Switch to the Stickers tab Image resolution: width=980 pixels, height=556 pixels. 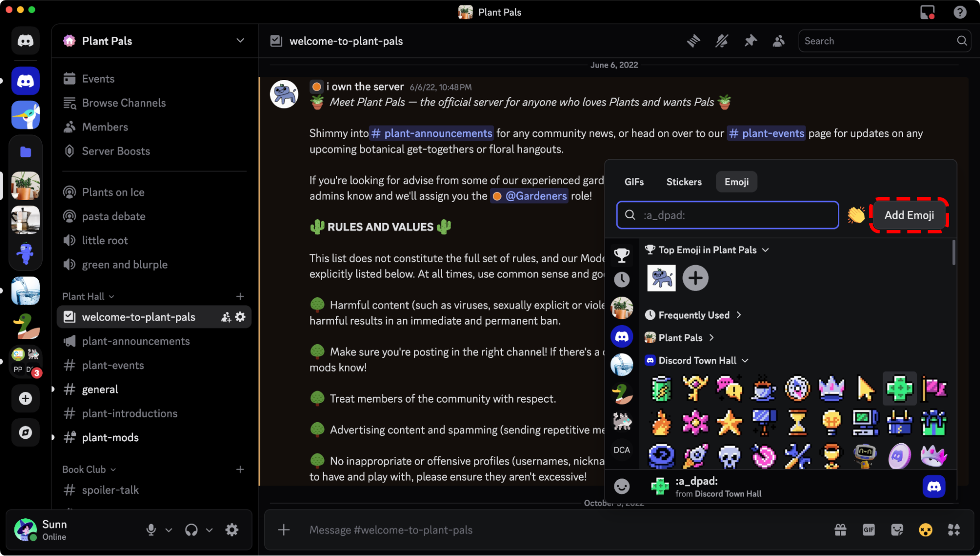coord(683,181)
